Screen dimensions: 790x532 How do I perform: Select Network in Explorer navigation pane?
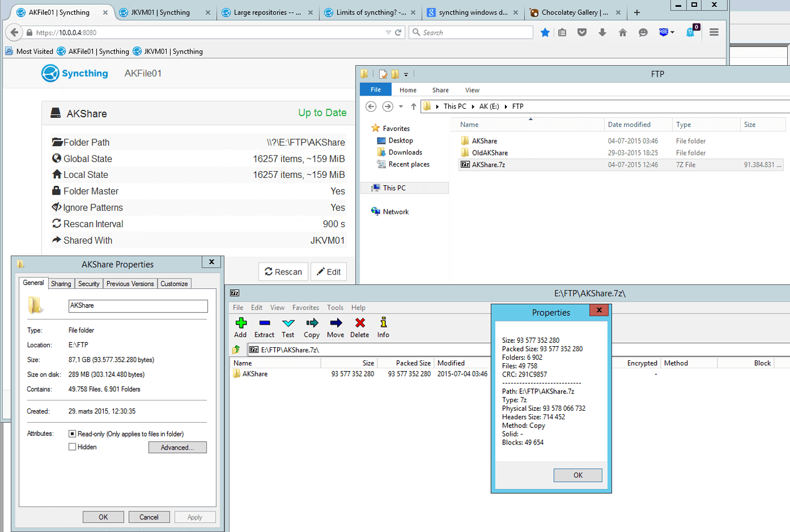coord(396,212)
